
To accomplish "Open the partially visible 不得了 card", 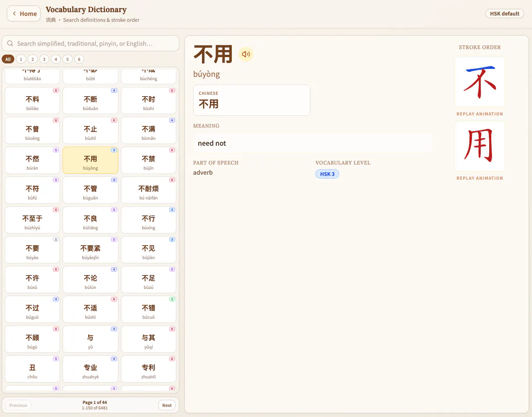I will pos(32,76).
